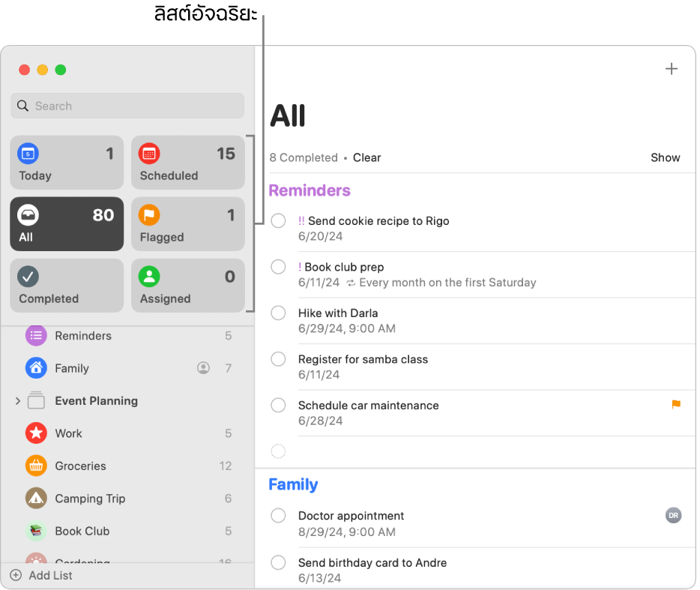The image size is (700, 590).
Task: Click the Add List button label
Action: pos(50,575)
